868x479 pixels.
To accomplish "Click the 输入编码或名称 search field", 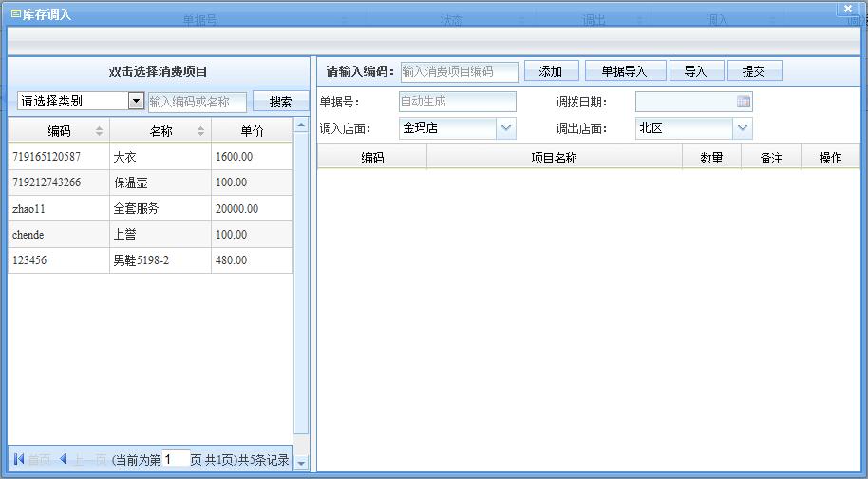I will tap(197, 102).
